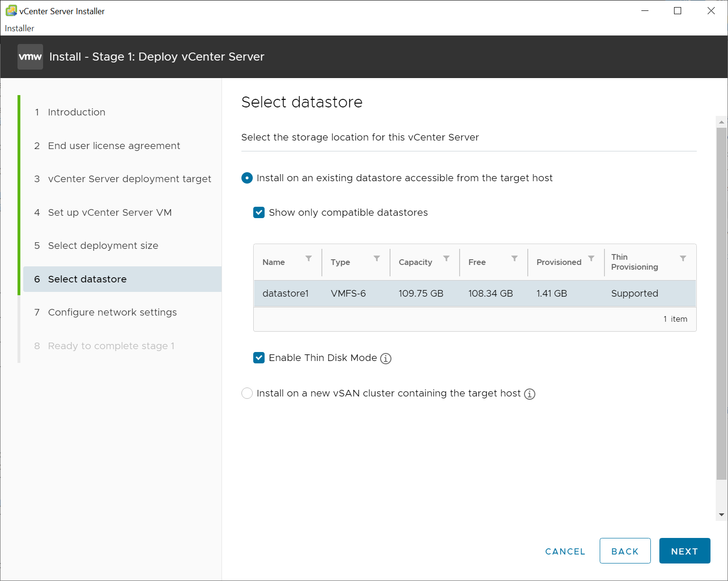The width and height of the screenshot is (728, 581).
Task: Click the 1.41 GB provisioned value
Action: (x=551, y=293)
